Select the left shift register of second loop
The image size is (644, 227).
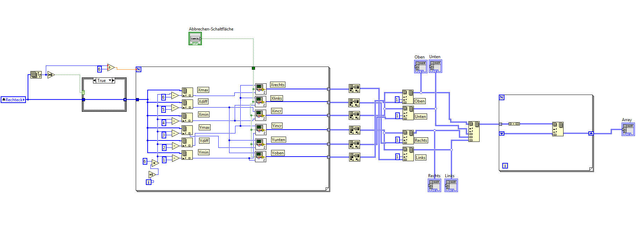click(x=502, y=133)
